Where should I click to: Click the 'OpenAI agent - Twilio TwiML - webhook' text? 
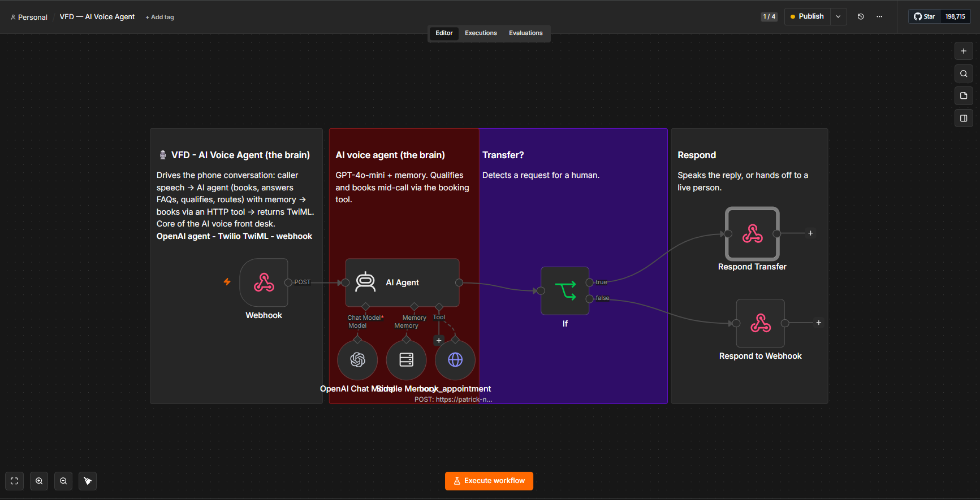234,236
